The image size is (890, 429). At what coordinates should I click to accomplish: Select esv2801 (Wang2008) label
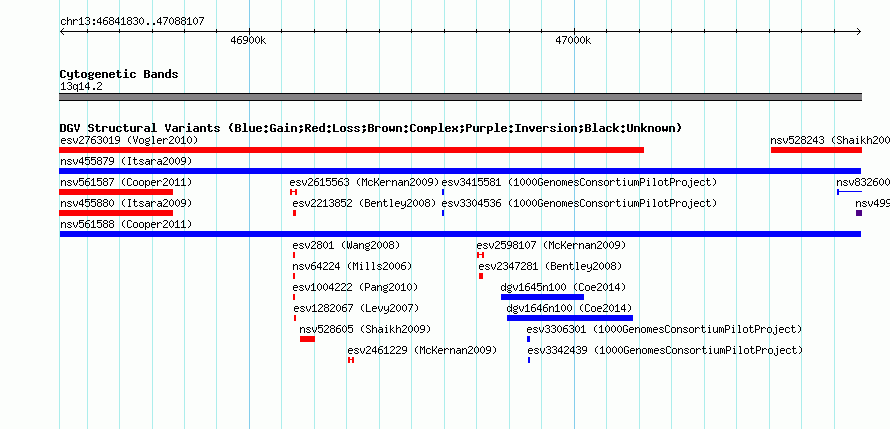point(346,245)
